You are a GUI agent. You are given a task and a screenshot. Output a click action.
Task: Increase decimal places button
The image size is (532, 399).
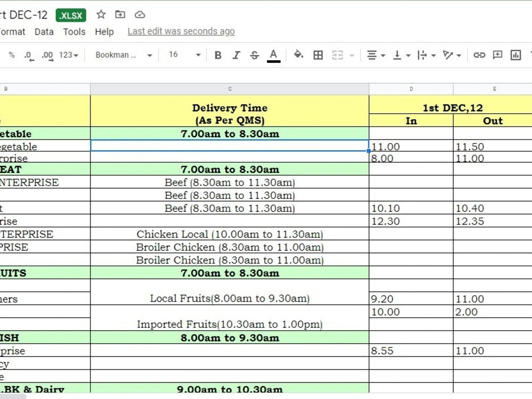coord(47,55)
